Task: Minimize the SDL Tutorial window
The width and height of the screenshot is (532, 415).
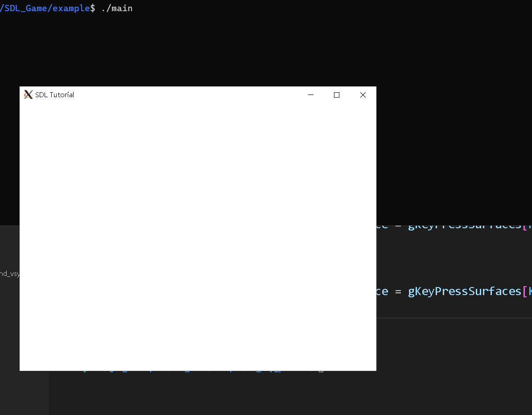Action: [x=310, y=95]
